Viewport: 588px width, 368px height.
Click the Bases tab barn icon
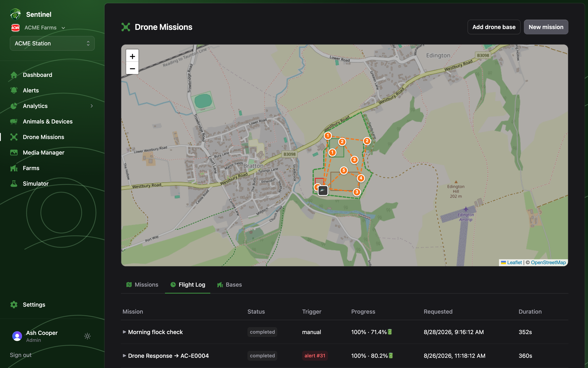(x=220, y=285)
